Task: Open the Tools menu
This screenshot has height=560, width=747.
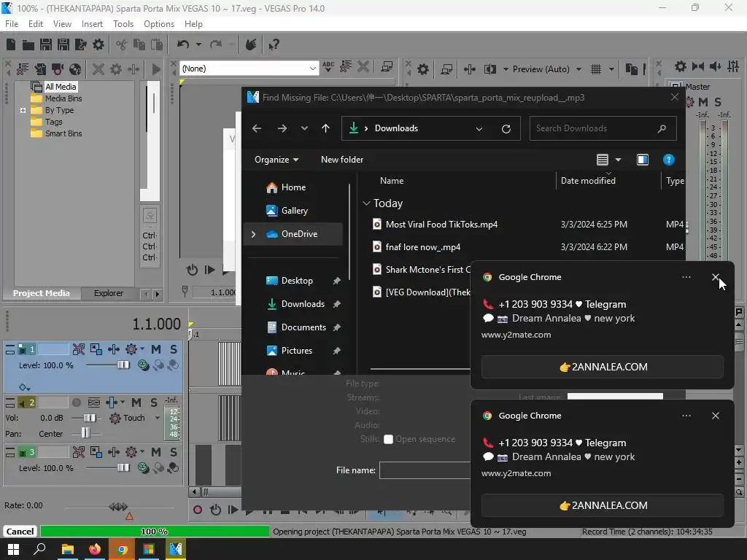Action: coord(123,24)
